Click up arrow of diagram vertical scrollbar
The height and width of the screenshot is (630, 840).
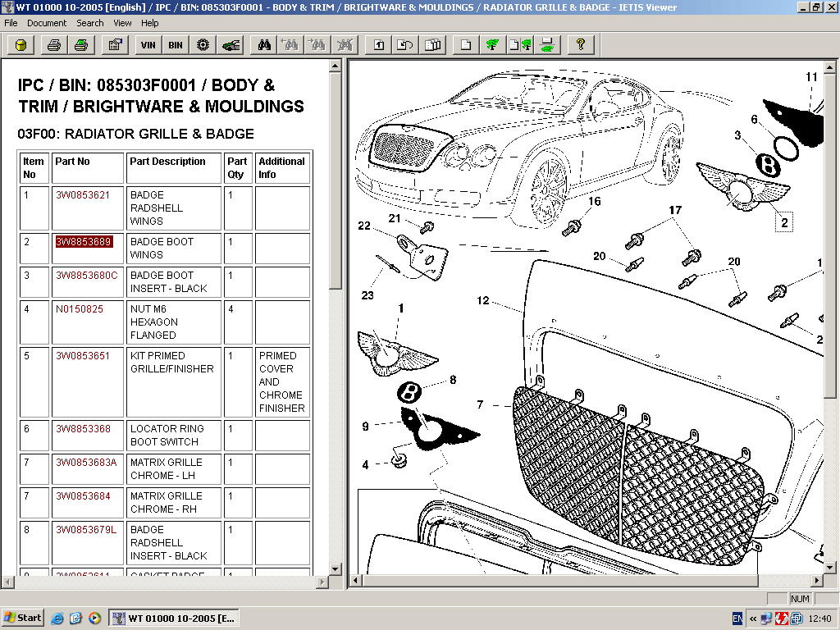[830, 66]
